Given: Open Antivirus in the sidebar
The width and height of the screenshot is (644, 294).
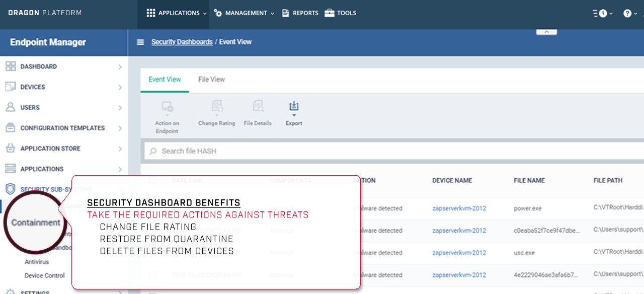Looking at the screenshot, I should pos(37,262).
